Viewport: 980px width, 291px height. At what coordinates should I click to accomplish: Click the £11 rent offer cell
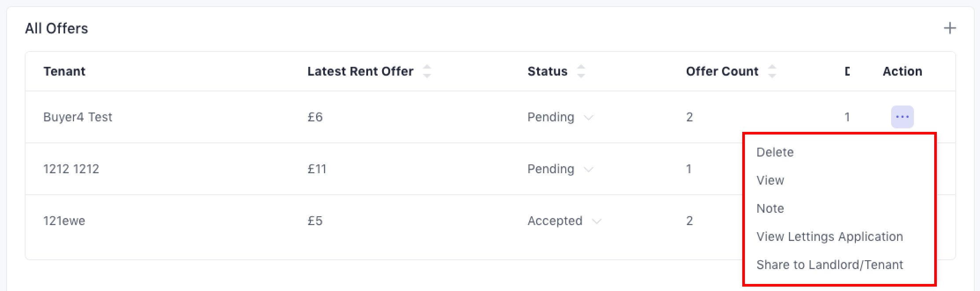(317, 169)
